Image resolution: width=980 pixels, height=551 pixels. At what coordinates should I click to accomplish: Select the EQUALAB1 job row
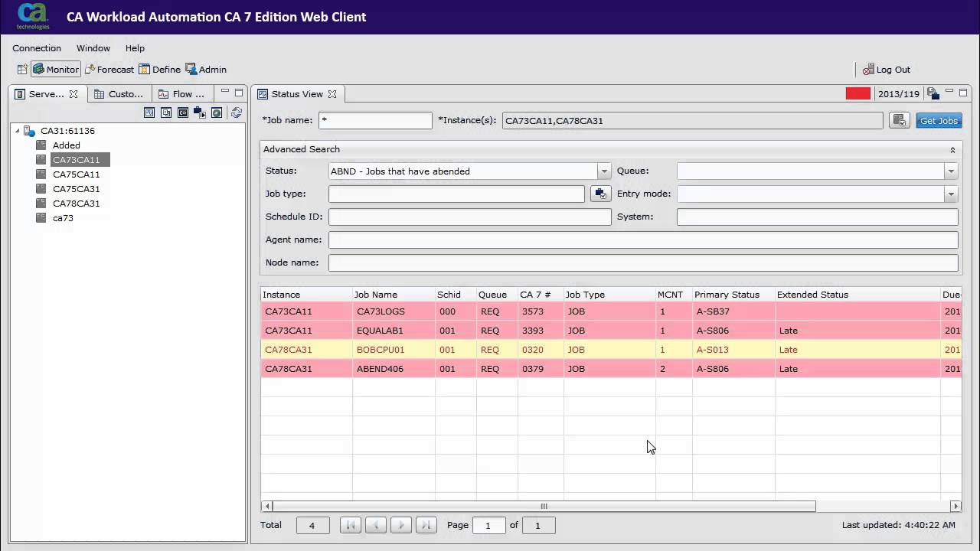point(611,331)
